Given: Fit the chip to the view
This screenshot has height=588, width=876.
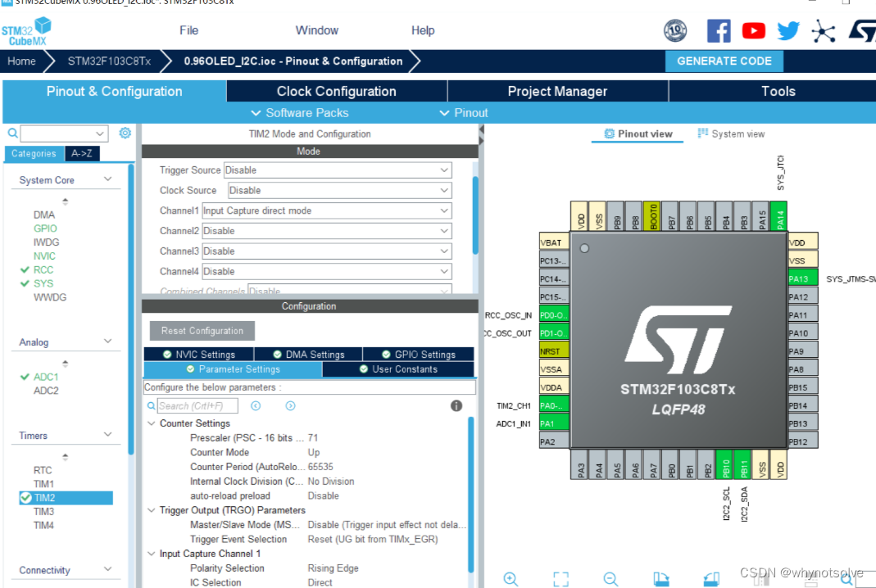Looking at the screenshot, I should 561,579.
